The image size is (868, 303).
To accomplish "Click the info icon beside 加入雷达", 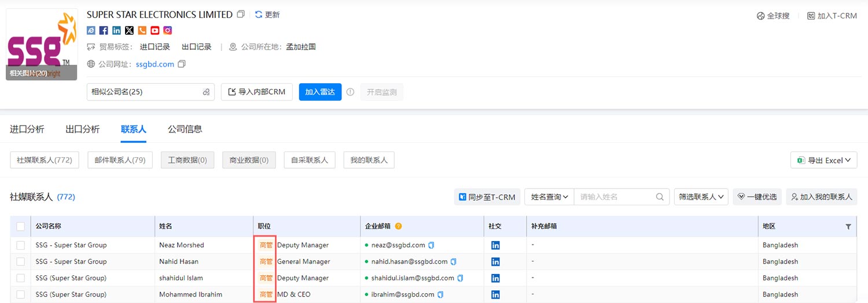I will click(350, 92).
